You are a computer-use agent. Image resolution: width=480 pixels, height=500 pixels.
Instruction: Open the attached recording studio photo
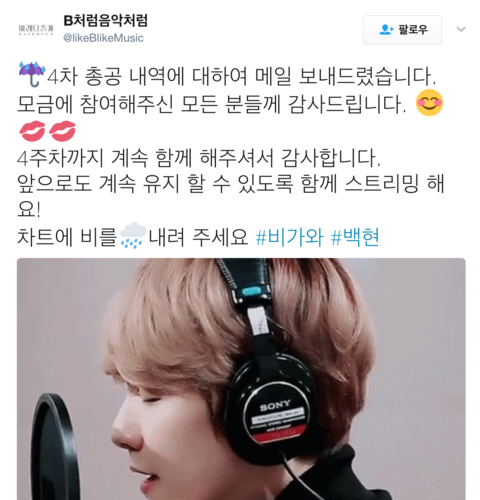point(241,379)
